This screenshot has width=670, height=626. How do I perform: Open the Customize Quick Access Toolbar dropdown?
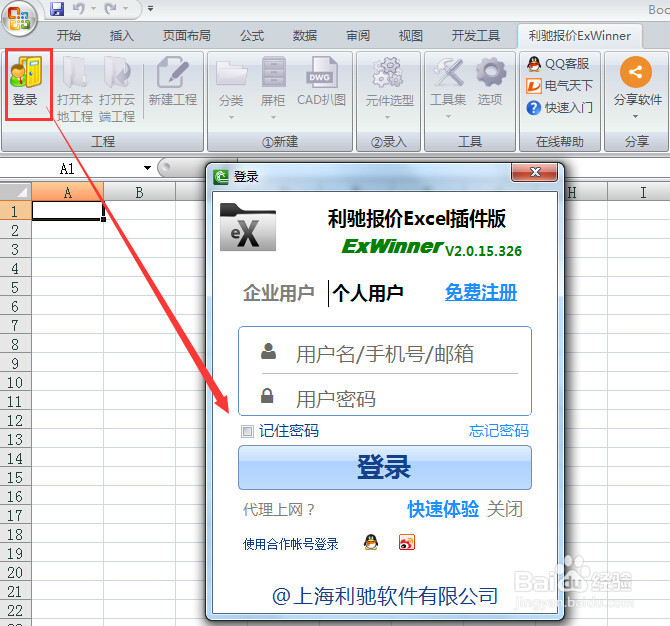tap(150, 8)
